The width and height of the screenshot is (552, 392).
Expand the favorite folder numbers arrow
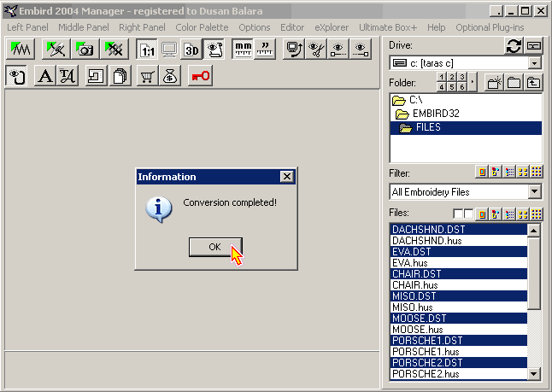(473, 83)
